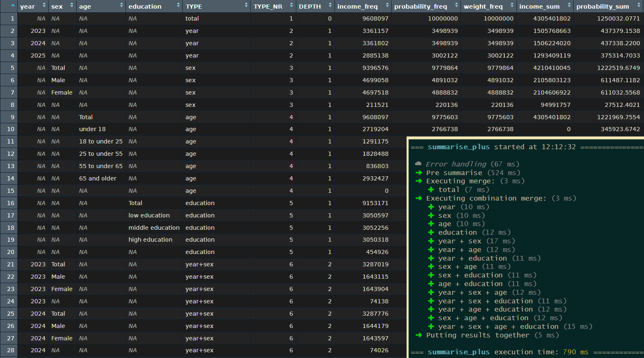
Task: Click row number 28
Action: [x=10, y=350]
